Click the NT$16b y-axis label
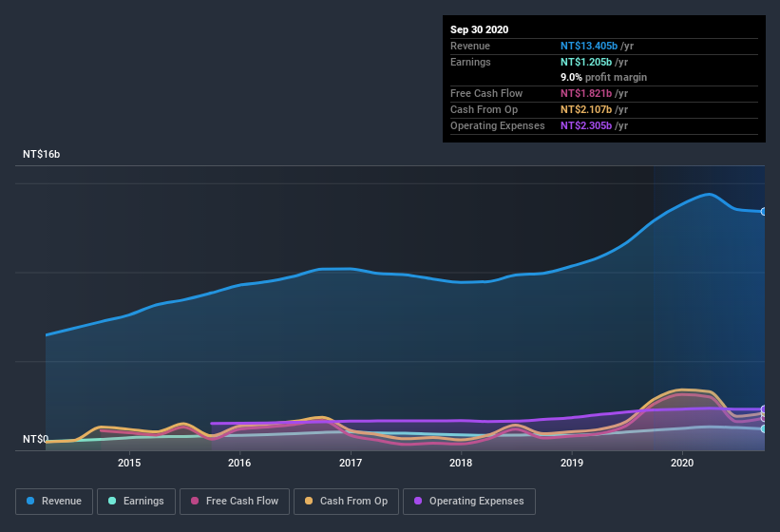Viewport: 780px width, 532px height. (x=41, y=154)
